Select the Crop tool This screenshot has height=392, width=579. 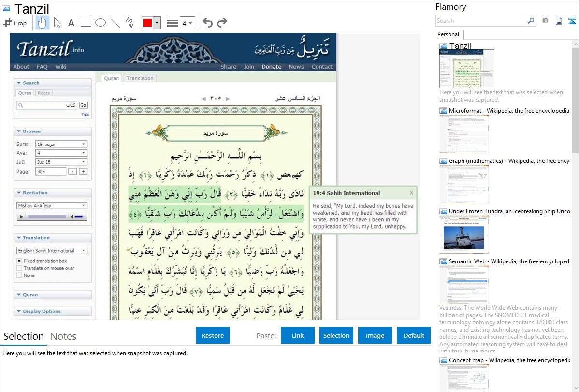pyautogui.click(x=15, y=23)
